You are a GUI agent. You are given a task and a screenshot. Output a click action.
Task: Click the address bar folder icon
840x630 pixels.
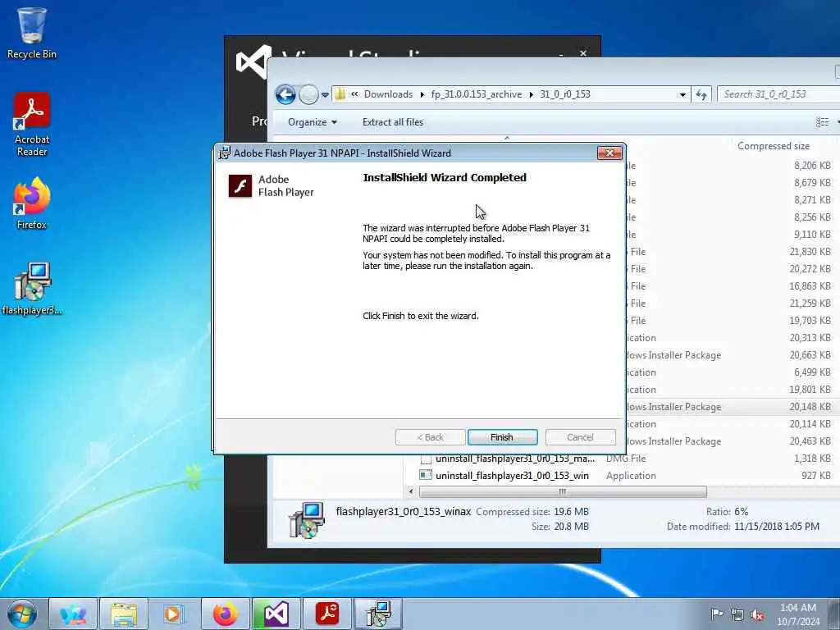(340, 94)
